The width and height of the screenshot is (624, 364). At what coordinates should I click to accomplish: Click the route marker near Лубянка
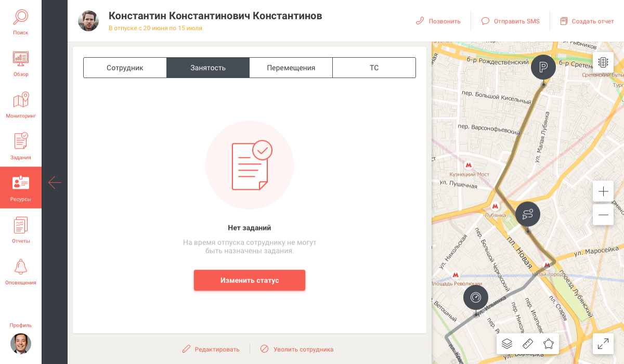tap(528, 214)
